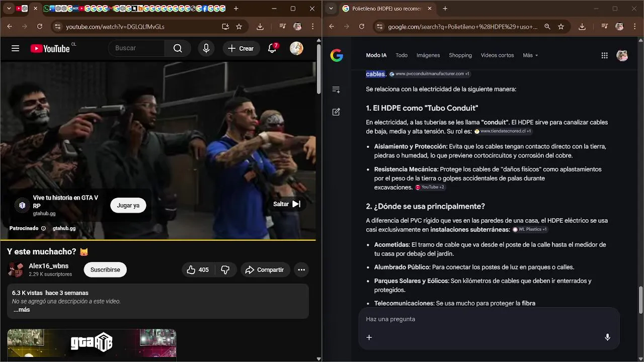The width and height of the screenshot is (644, 362).
Task: Bookmark the Google search page
Action: [x=561, y=27]
